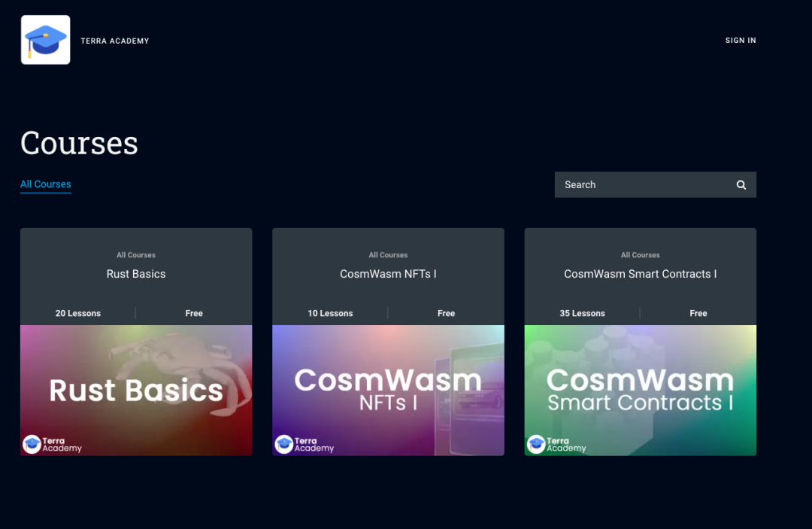
Task: Click the All Courses label above Rust Basics
Action: click(136, 255)
